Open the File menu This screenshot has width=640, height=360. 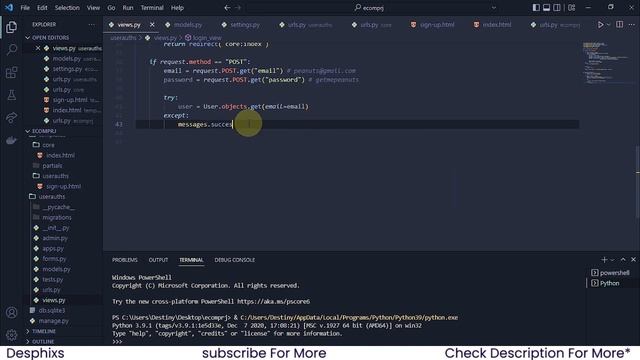click(25, 8)
